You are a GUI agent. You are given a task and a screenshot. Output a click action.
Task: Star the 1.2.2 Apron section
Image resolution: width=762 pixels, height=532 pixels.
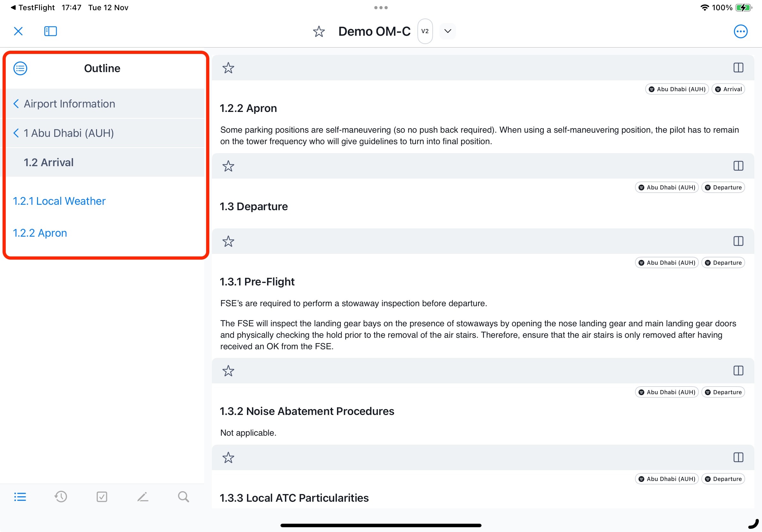pos(228,68)
